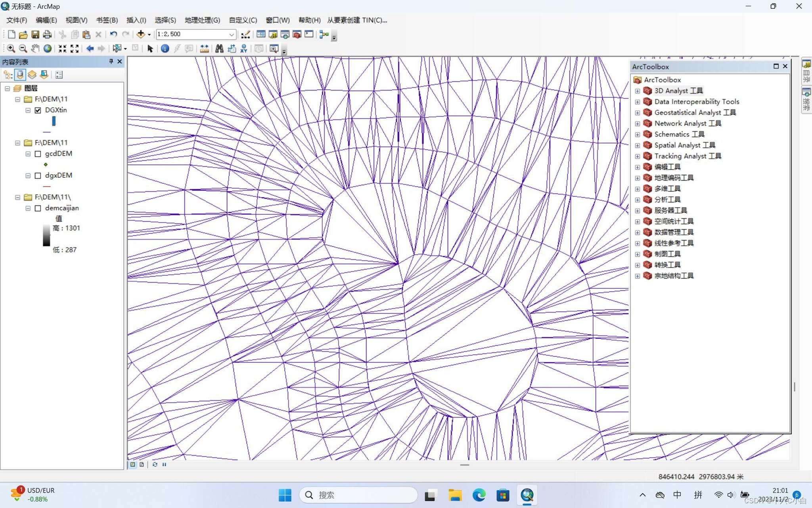Viewport: 812px width, 508px height.
Task: Expand the 3D Analyst toolbox
Action: coord(637,91)
